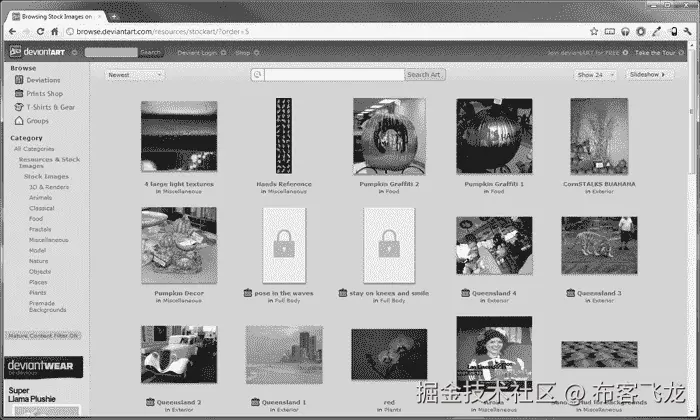Expand the Shop menu in header
The image size is (700, 420).
[247, 53]
